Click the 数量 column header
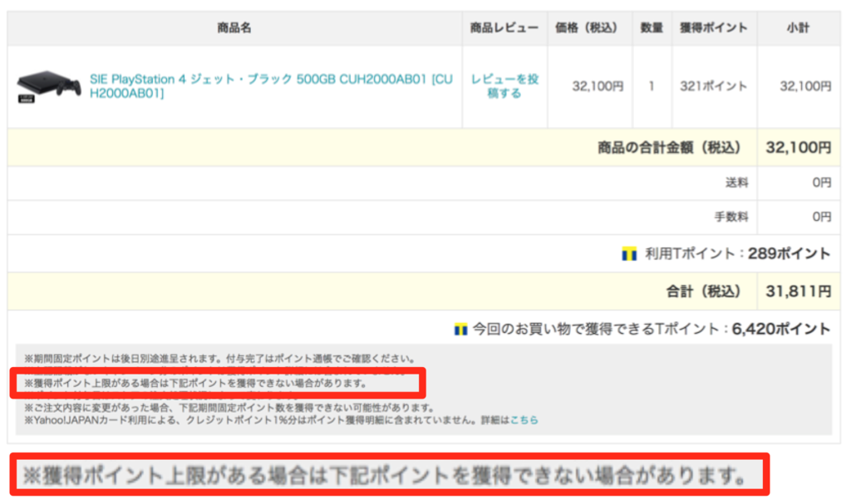The width and height of the screenshot is (851, 504). pos(652,28)
